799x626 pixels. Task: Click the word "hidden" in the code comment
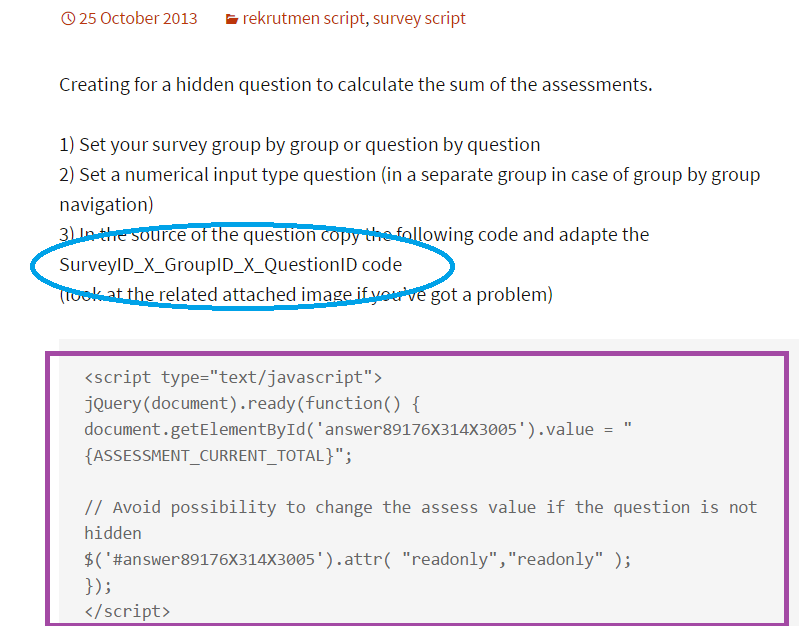[x=113, y=533]
